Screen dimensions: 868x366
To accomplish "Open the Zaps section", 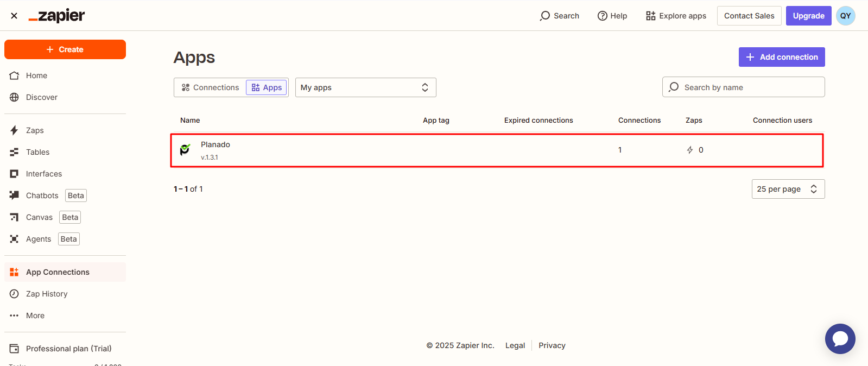I will point(65,130).
